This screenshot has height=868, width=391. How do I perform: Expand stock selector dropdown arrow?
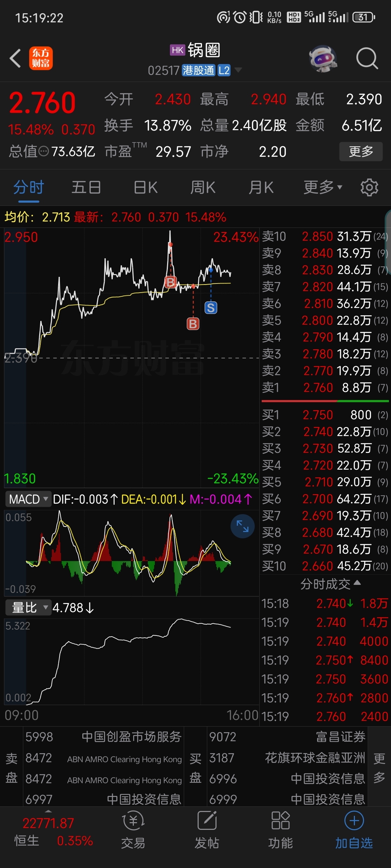[x=238, y=70]
